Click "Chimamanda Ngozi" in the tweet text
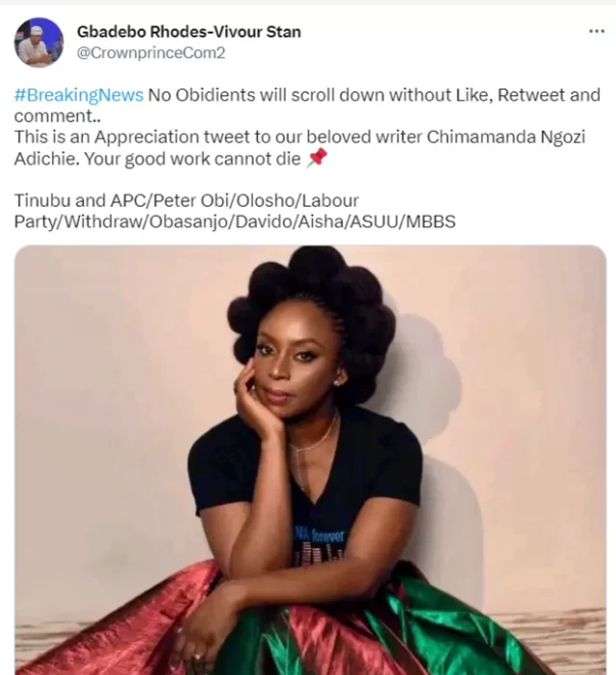 [522, 138]
